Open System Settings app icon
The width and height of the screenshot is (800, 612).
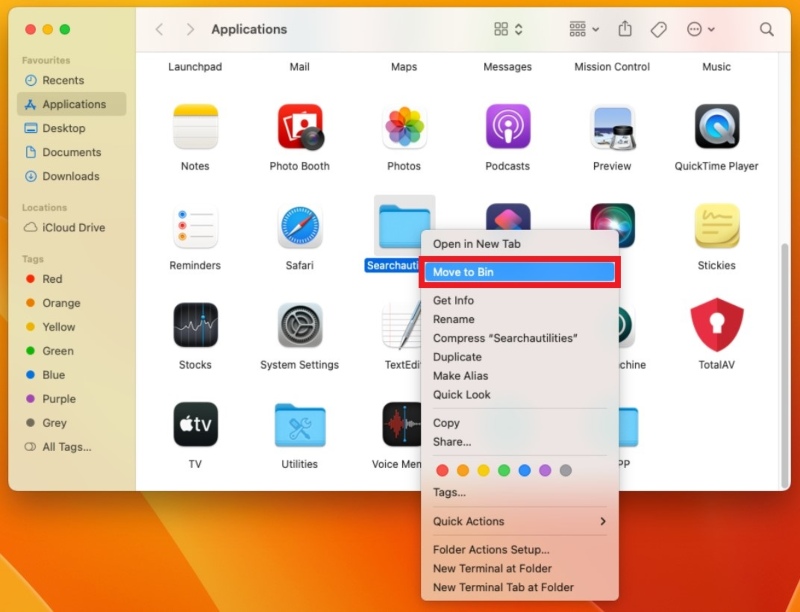point(300,325)
